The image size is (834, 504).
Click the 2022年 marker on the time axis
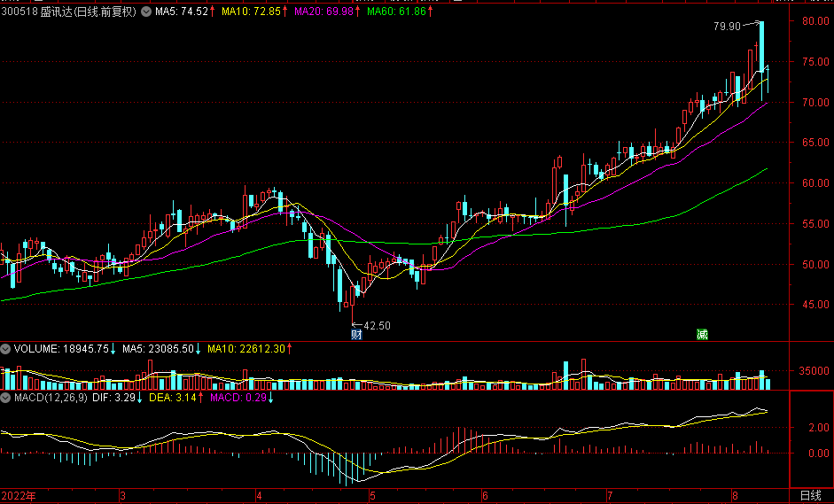click(x=21, y=495)
